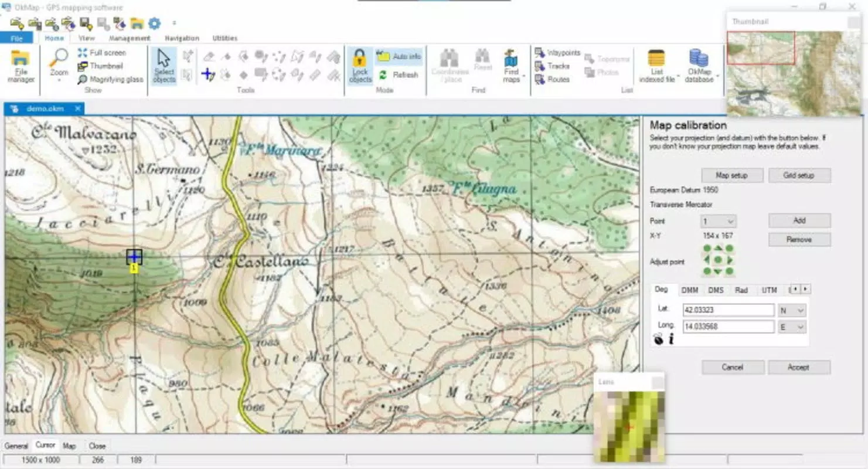This screenshot has width=868, height=469.
Task: Toggle Lock objects mode
Action: [360, 66]
